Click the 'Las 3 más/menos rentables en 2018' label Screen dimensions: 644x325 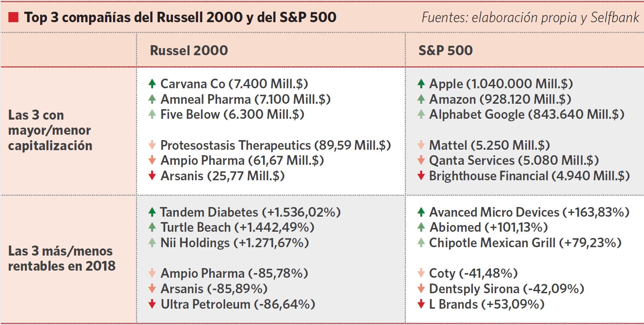pyautogui.click(x=62, y=258)
